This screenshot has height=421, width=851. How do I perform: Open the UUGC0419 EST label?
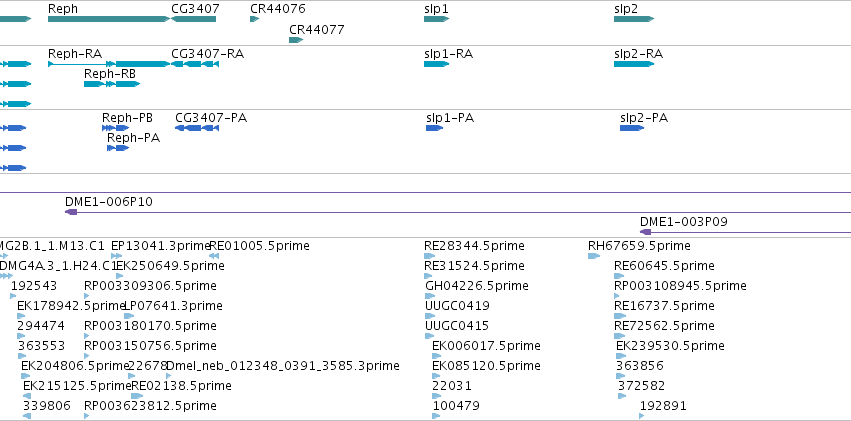pyautogui.click(x=458, y=305)
